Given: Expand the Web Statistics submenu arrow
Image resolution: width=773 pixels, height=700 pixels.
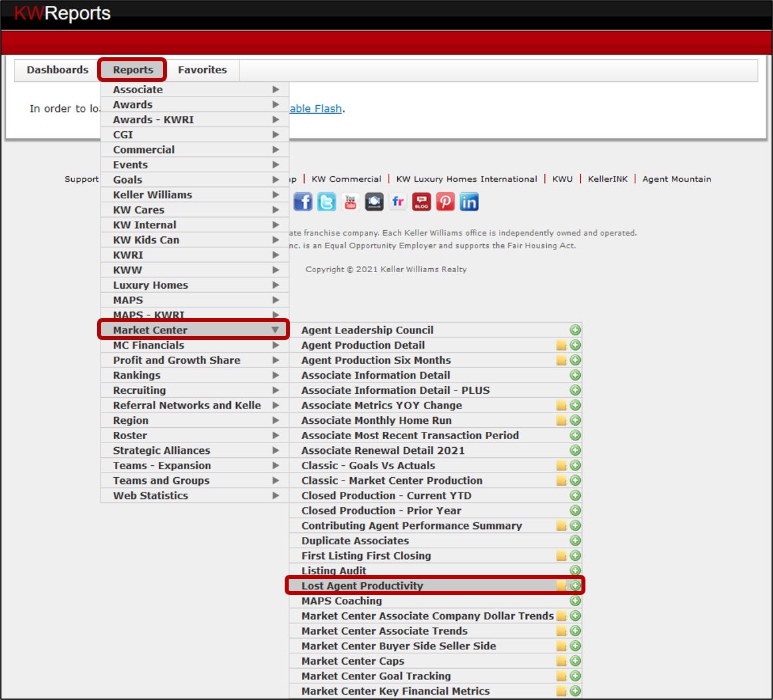Looking at the screenshot, I should point(275,496).
